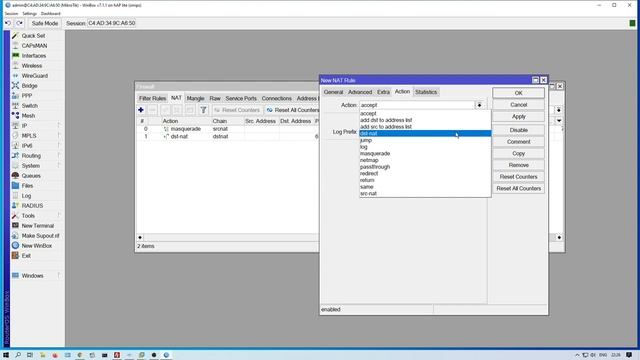This screenshot has width=640, height=360.
Task: Expand the System submenu arrow
Action: click(x=59, y=166)
